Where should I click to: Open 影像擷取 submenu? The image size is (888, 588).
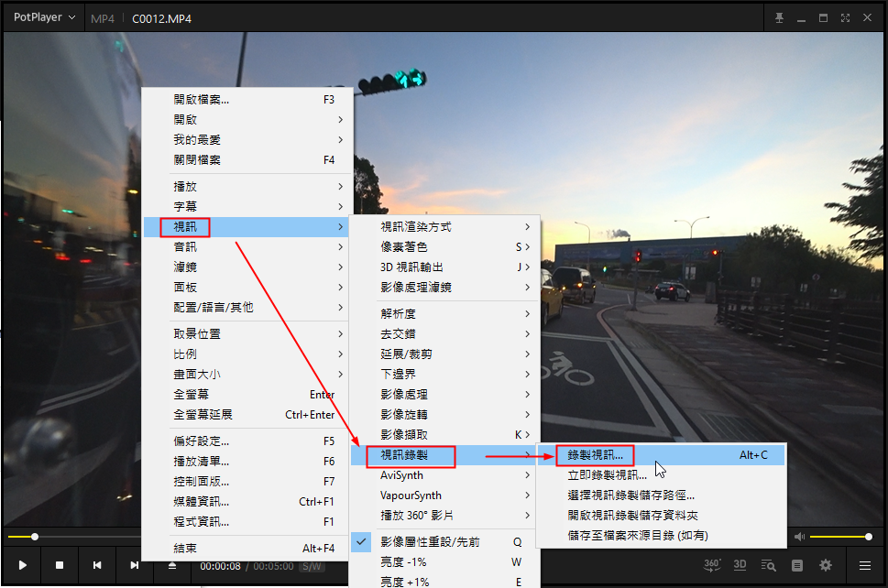point(444,435)
